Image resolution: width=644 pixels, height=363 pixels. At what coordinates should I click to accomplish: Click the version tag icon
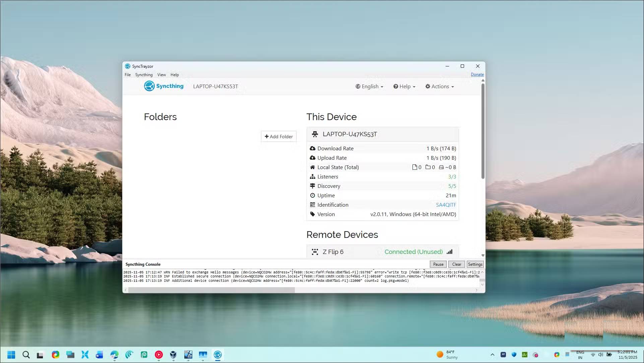click(x=313, y=214)
